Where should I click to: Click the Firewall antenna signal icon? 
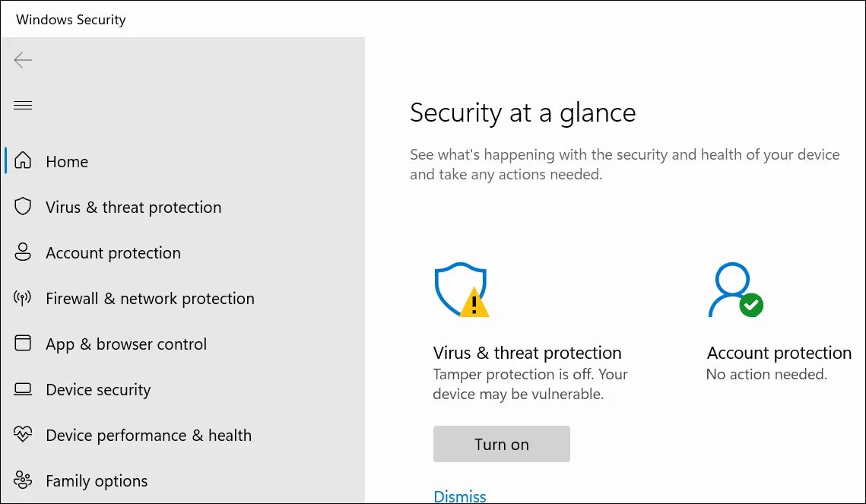[x=24, y=298]
